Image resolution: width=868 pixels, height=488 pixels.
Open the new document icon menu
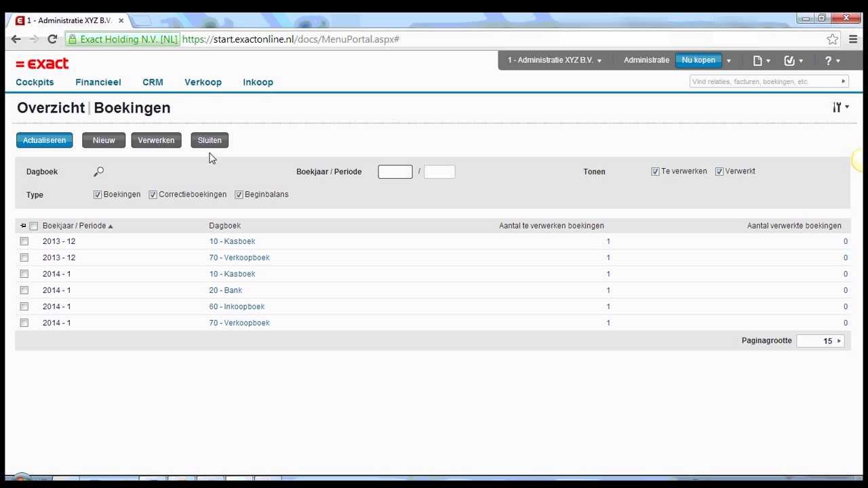pos(762,60)
